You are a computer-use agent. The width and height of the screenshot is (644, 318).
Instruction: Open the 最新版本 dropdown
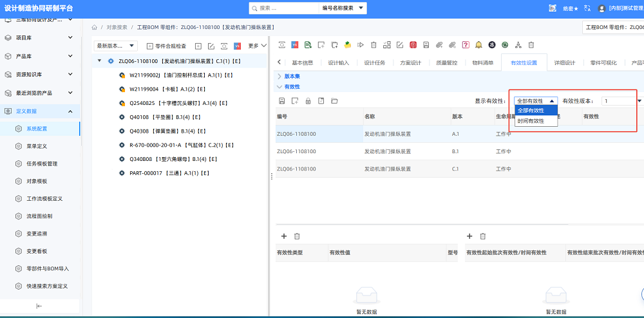[x=115, y=46]
